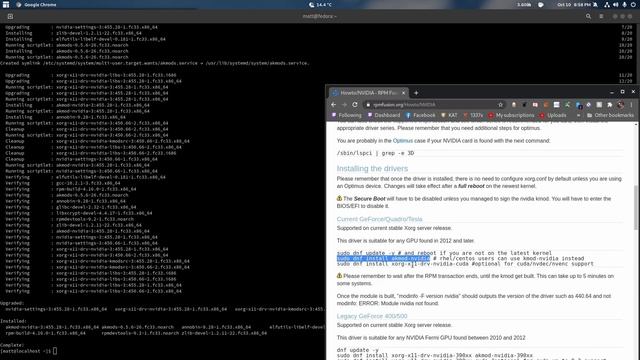The image size is (640, 360).
Task: Open the KAT bookmark
Action: 449,115
